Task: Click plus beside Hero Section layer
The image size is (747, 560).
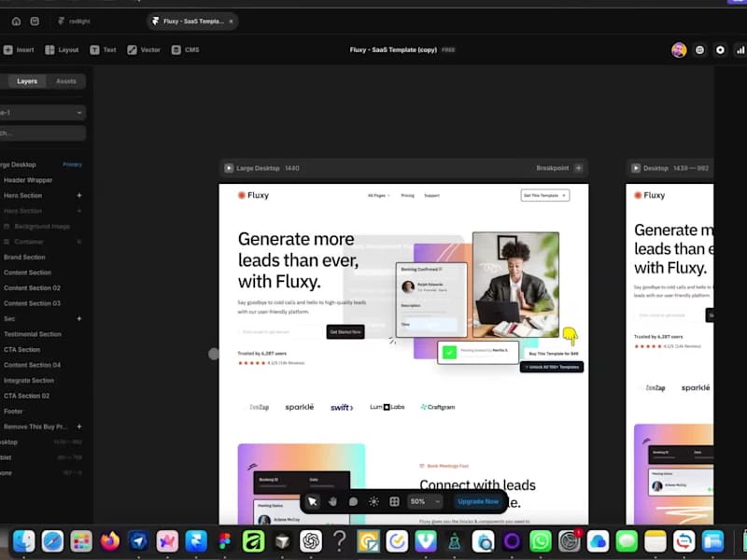Action: point(79,196)
